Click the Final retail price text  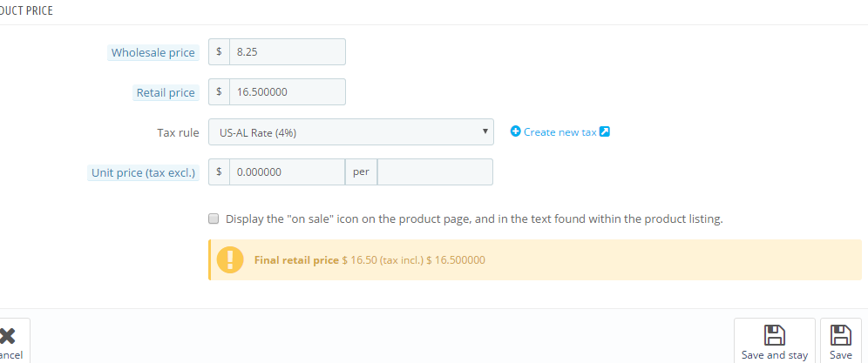(296, 260)
